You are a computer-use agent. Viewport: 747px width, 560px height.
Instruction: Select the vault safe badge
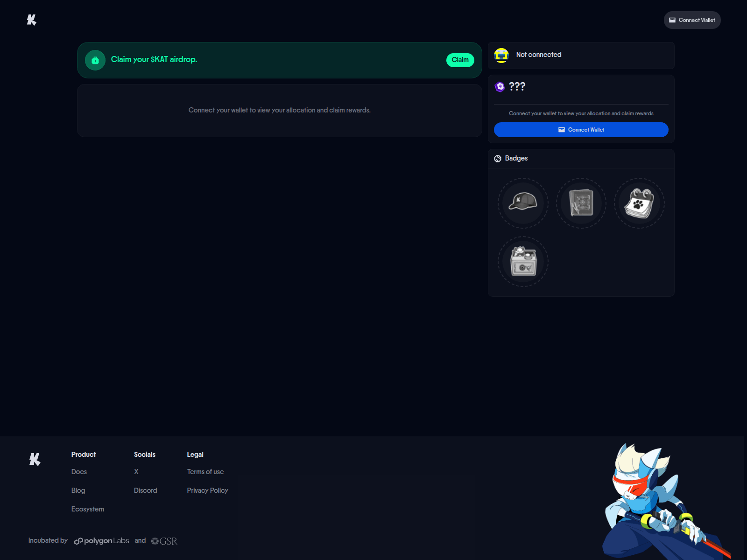point(581,203)
